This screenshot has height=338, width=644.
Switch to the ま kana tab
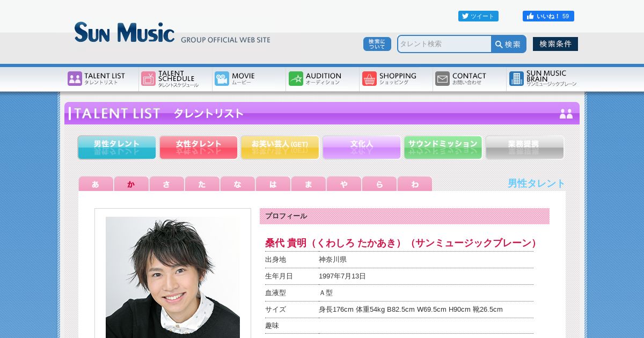[x=308, y=184]
